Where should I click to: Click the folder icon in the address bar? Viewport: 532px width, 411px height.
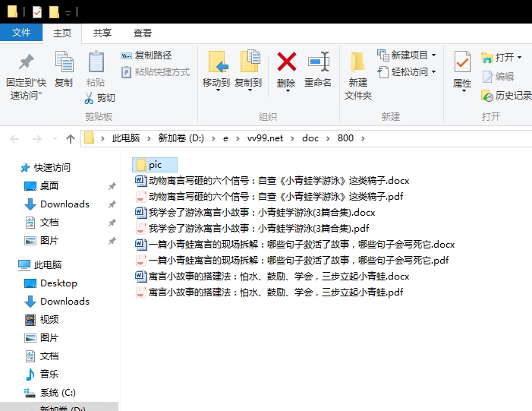[x=89, y=138]
